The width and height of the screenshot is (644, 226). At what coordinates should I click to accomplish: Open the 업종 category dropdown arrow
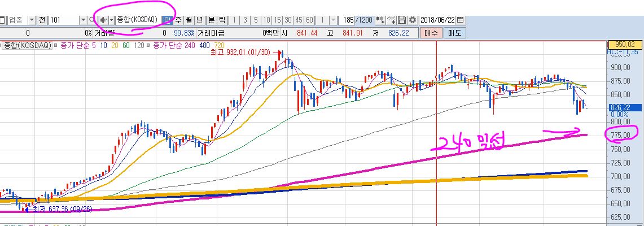32,20
